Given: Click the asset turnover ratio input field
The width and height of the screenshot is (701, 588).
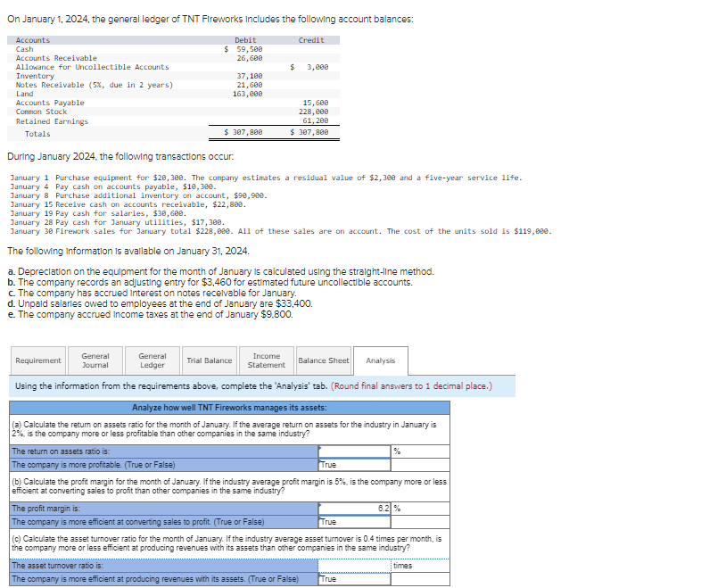Looking at the screenshot, I should [355, 566].
